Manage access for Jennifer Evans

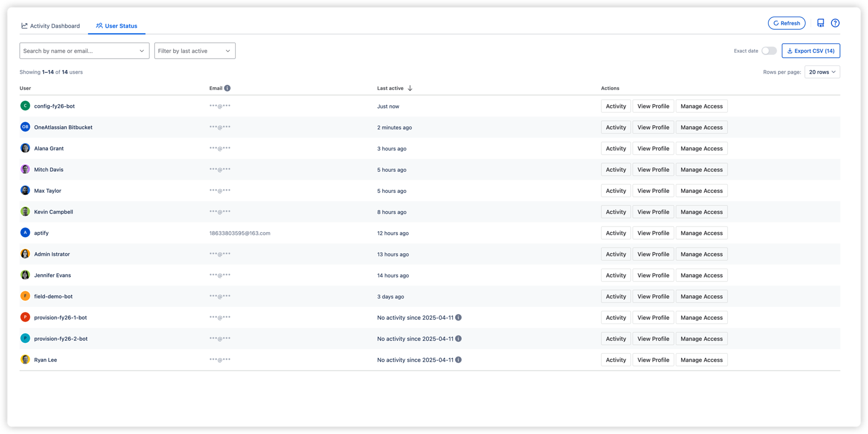(x=701, y=275)
